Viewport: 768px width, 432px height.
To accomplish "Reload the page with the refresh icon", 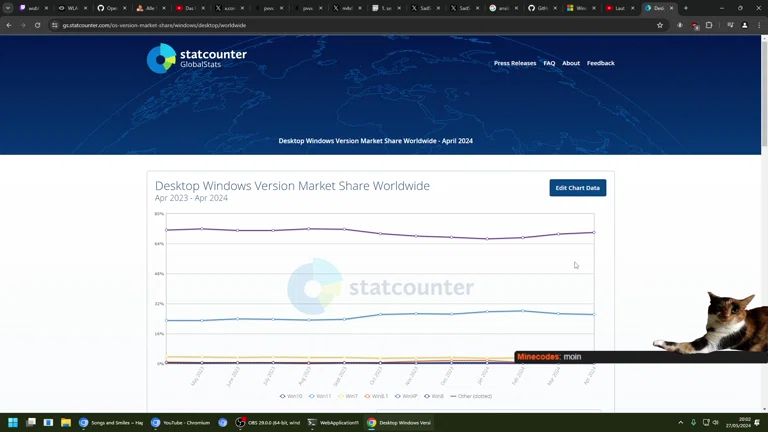I will pos(37,25).
